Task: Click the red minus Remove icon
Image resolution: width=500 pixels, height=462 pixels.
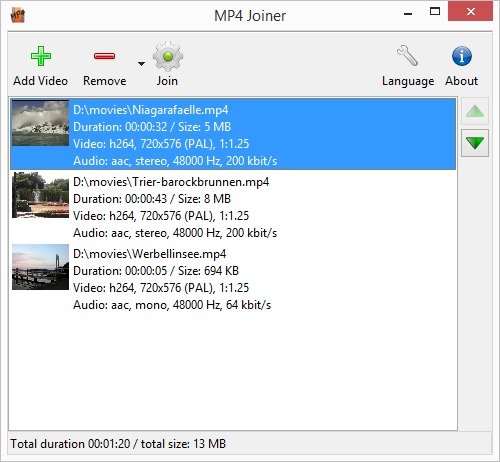Action: (x=104, y=56)
